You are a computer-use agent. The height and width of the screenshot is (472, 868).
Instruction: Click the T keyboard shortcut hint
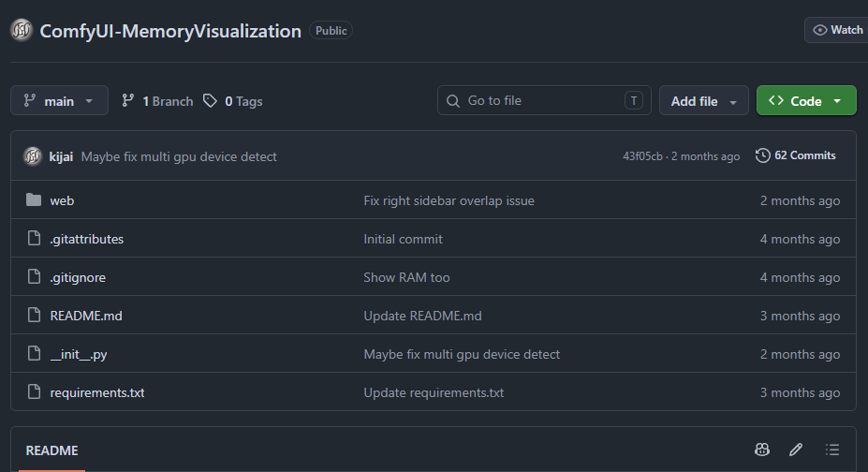click(634, 101)
